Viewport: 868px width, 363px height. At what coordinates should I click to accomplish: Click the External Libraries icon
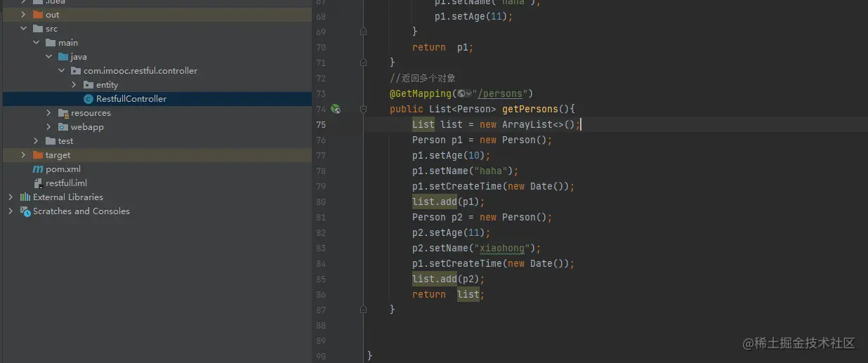click(25, 197)
